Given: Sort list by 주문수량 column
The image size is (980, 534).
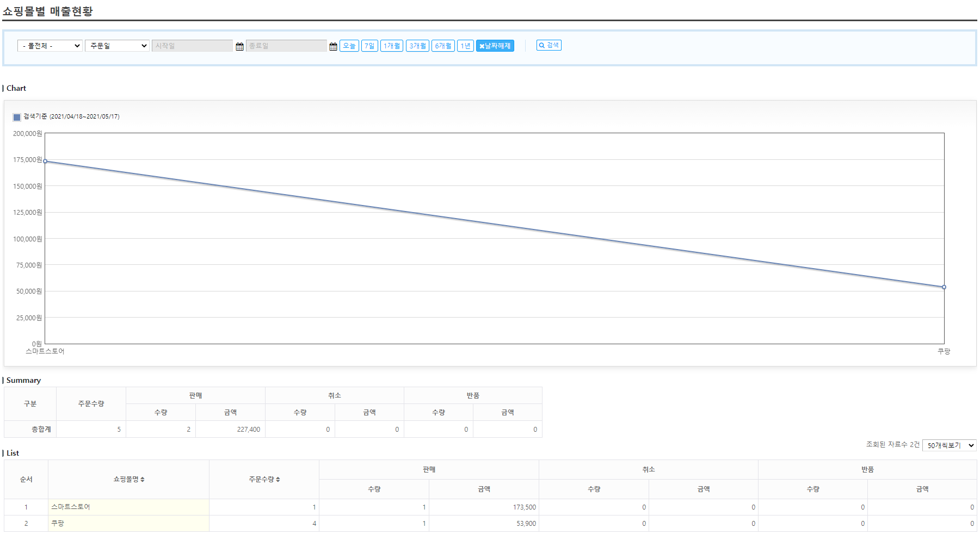Looking at the screenshot, I should click(264, 480).
